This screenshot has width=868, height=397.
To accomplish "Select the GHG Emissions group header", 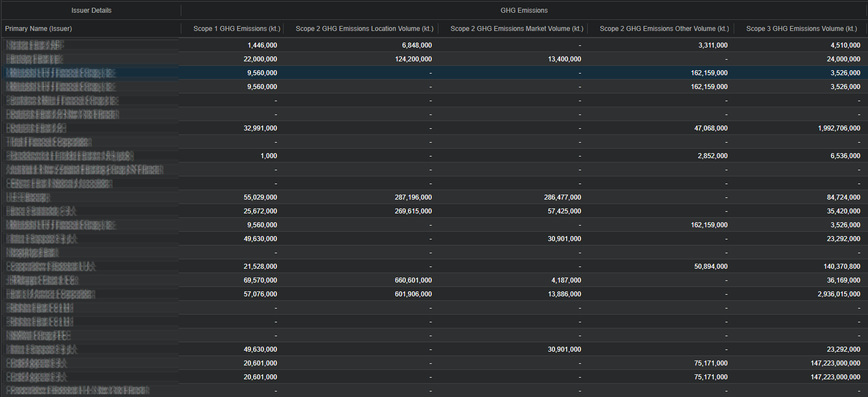I will coord(524,11).
